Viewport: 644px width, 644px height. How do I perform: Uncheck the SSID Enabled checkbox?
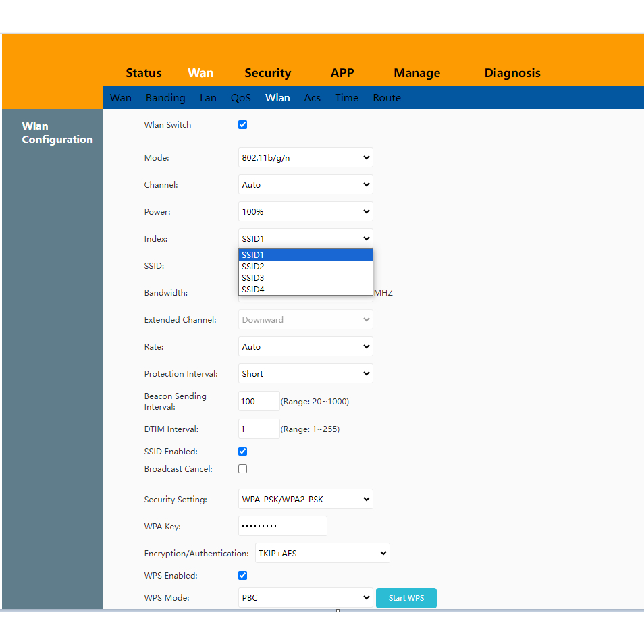click(x=243, y=452)
